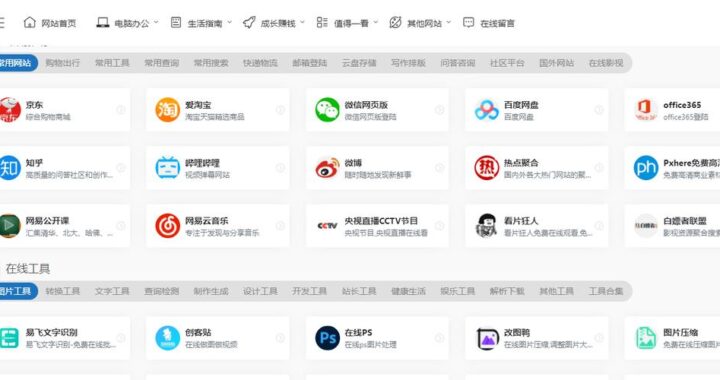Click the 百度网盘 icon
Screen dimensions: 720x380
[x=486, y=110]
